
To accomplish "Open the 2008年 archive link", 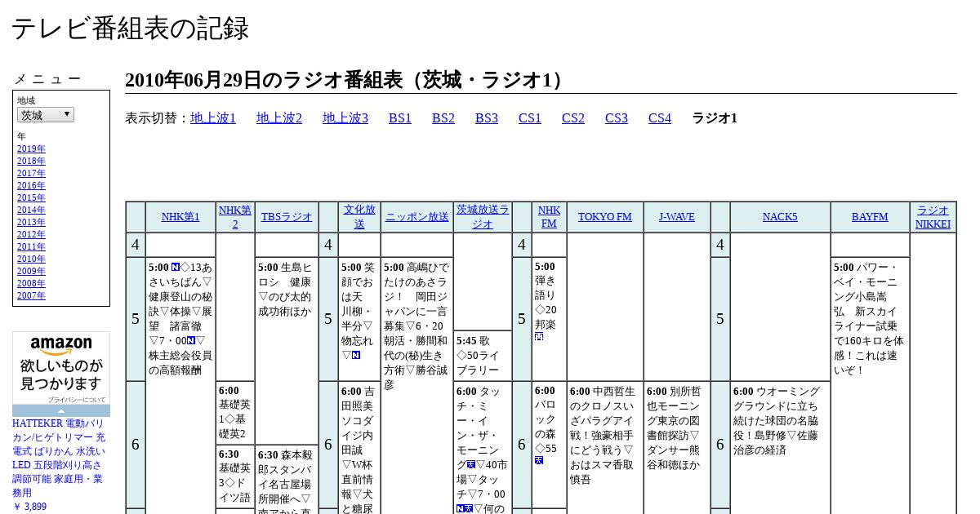I will (31, 283).
